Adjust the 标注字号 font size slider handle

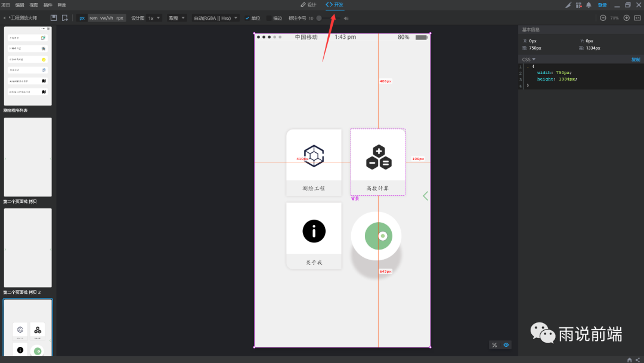[x=319, y=18]
